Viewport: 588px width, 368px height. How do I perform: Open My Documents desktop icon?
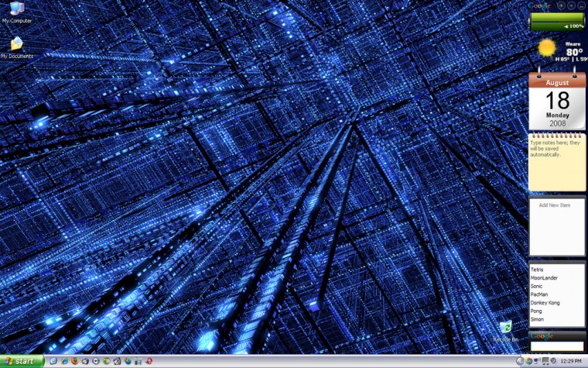(x=16, y=48)
